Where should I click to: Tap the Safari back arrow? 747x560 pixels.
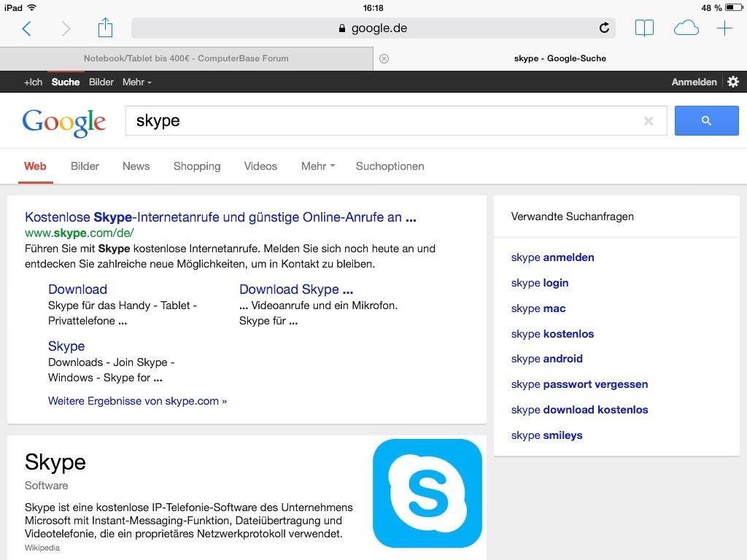27,28
